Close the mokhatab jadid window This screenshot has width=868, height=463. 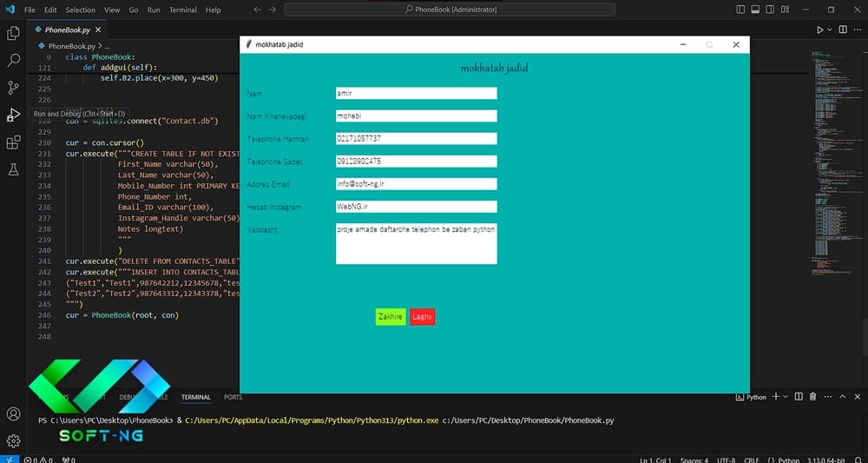coord(736,45)
